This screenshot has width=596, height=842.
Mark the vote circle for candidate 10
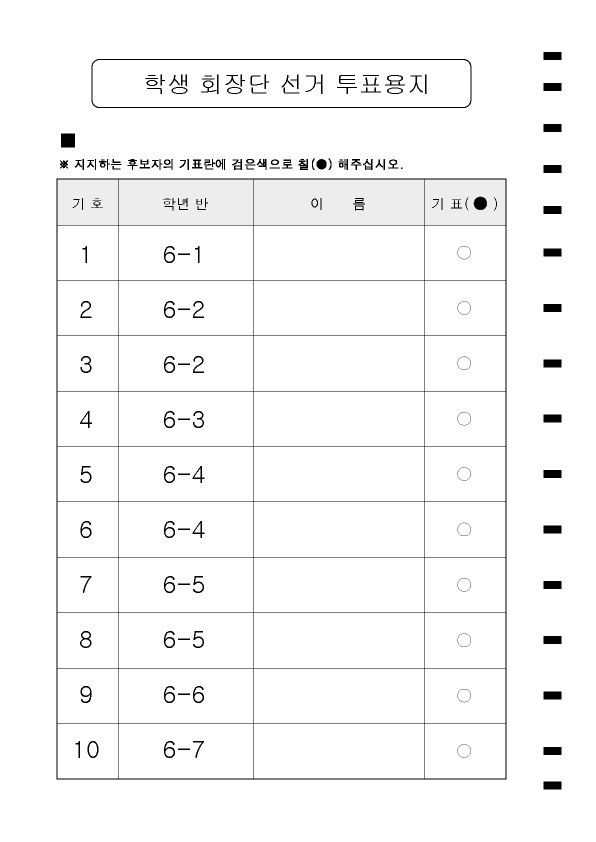[464, 750]
